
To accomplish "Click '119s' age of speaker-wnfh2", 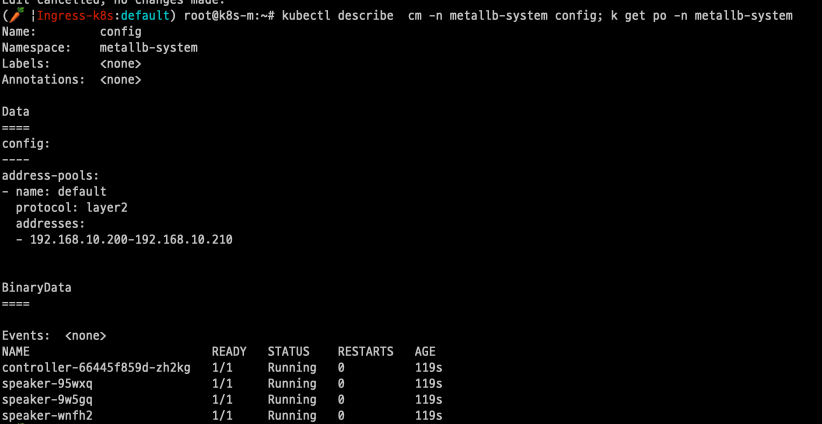I will click(428, 416).
